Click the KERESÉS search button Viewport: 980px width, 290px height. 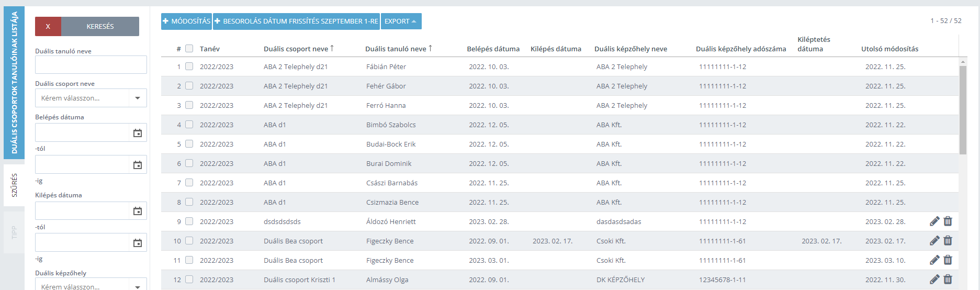point(100,26)
